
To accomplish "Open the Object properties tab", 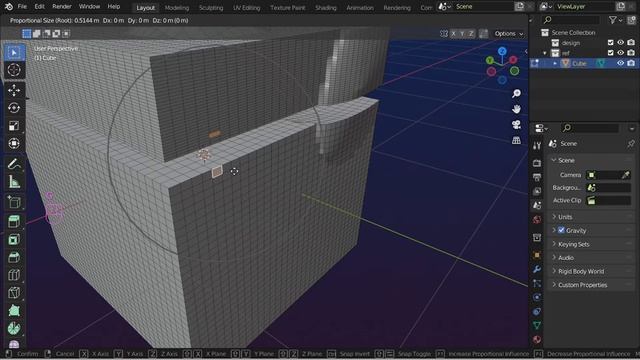I will point(537,255).
